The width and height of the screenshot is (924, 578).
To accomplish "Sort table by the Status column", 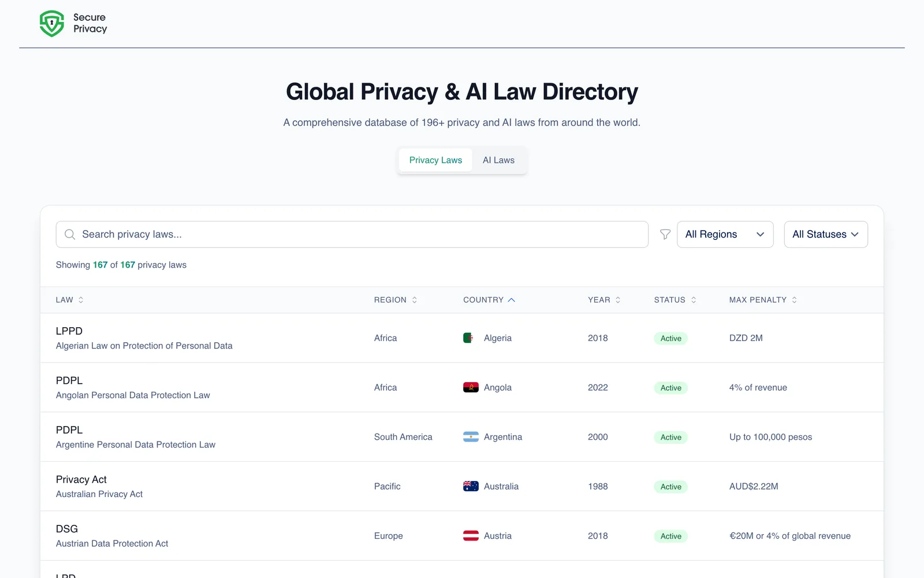I will coord(675,300).
